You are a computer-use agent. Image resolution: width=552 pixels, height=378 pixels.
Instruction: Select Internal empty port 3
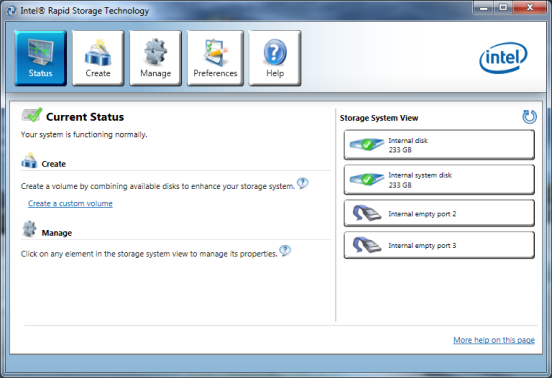(x=439, y=245)
